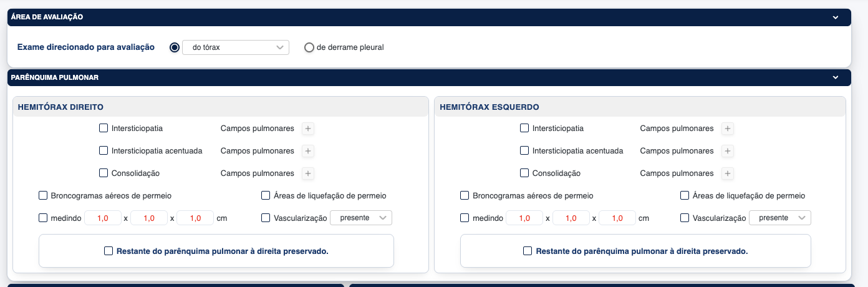Open Vascularização dropdown in Hemitórax Direito
The width and height of the screenshot is (868, 287).
coord(361,218)
